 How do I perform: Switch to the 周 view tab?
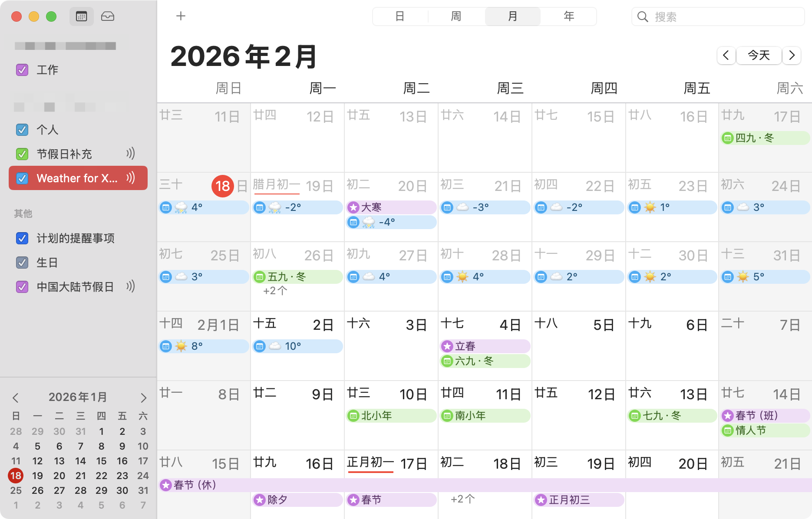[456, 16]
